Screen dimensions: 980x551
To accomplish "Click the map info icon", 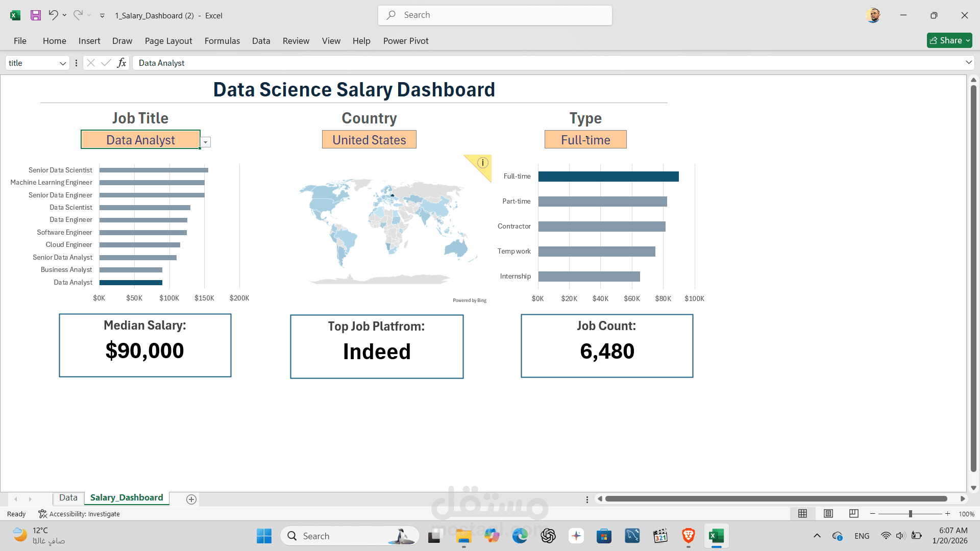I will click(482, 163).
